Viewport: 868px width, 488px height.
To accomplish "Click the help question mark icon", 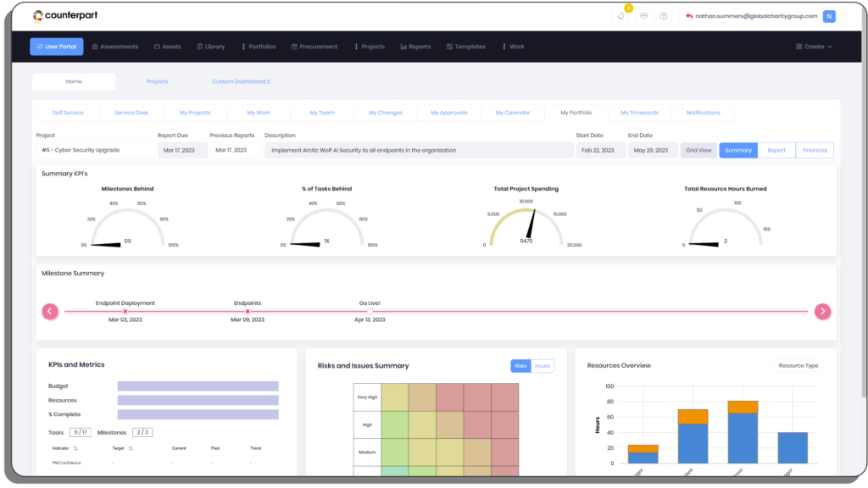I will (x=663, y=16).
